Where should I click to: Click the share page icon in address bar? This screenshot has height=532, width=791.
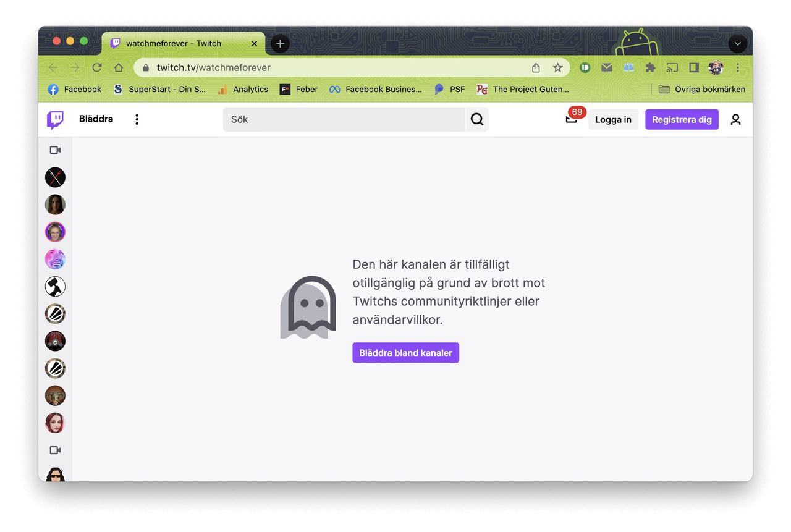tap(536, 68)
